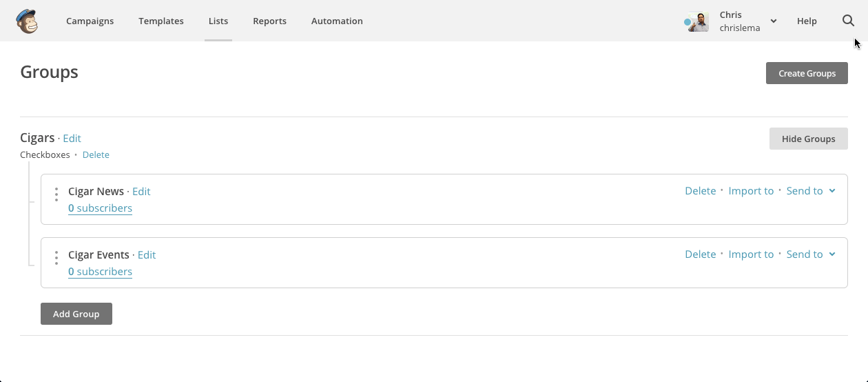Image resolution: width=868 pixels, height=382 pixels.
Task: Go to the Templates menu
Action: click(x=161, y=21)
